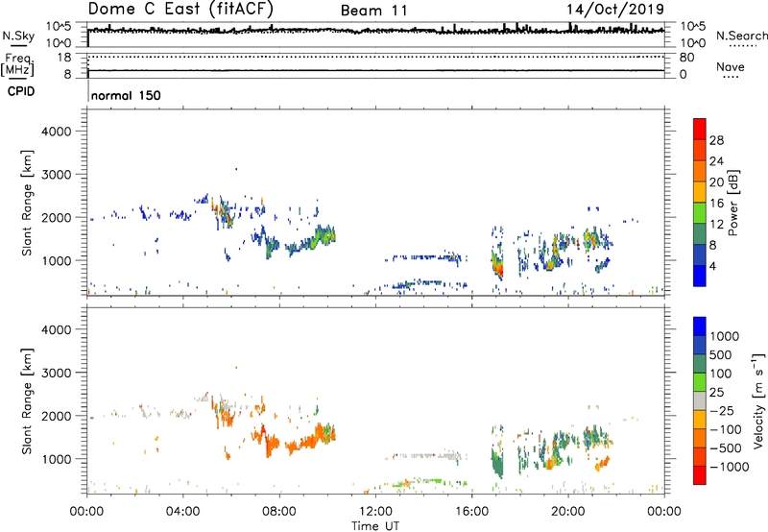Click the "Dome C East (fitACF)" plot title
The image size is (768, 532).
pos(180,10)
